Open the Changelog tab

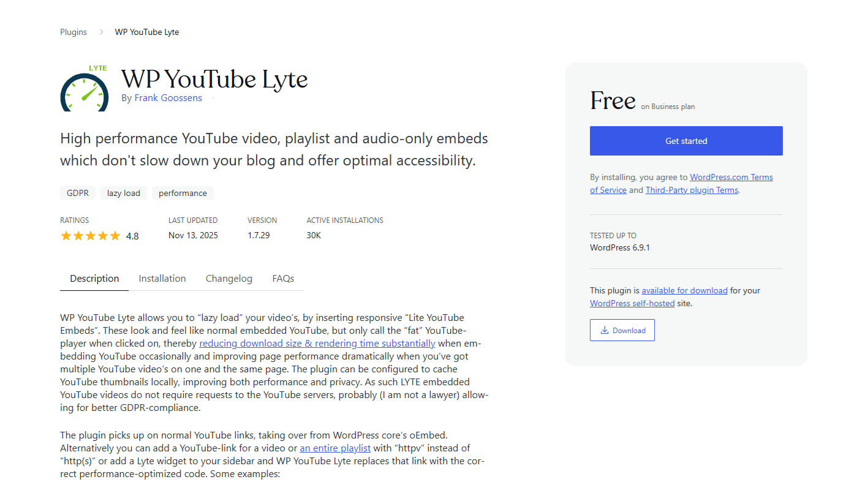click(228, 278)
